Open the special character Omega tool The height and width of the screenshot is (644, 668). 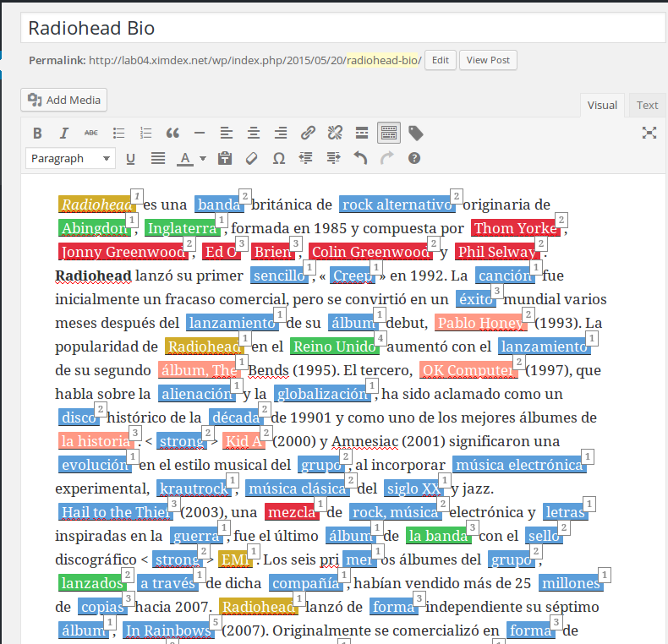[279, 159]
